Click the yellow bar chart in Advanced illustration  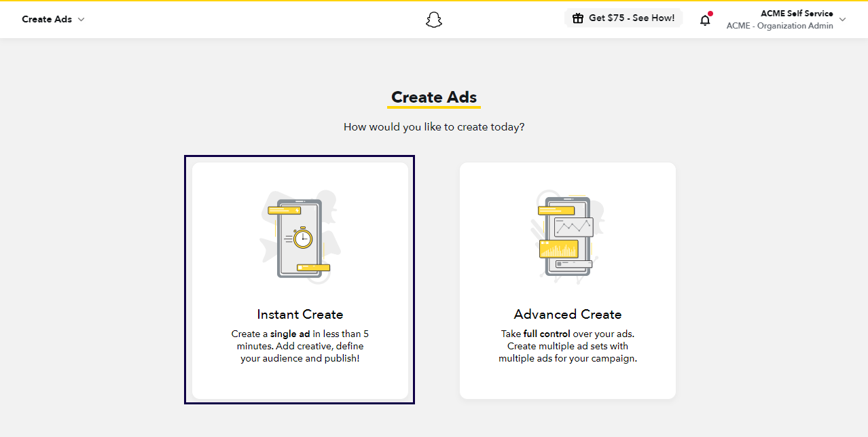click(558, 249)
